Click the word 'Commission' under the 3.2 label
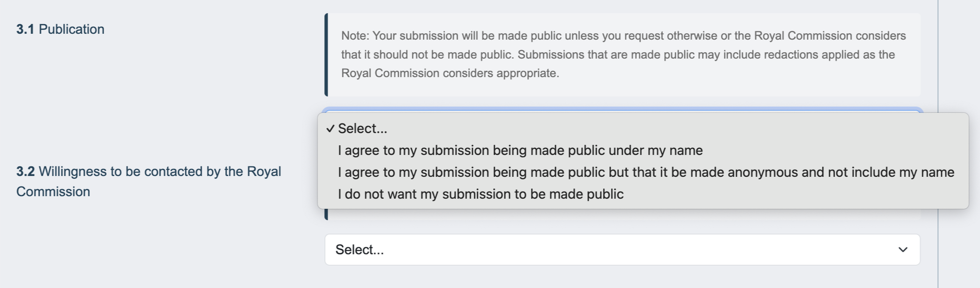Viewport: 980px width, 288px height. click(x=53, y=192)
